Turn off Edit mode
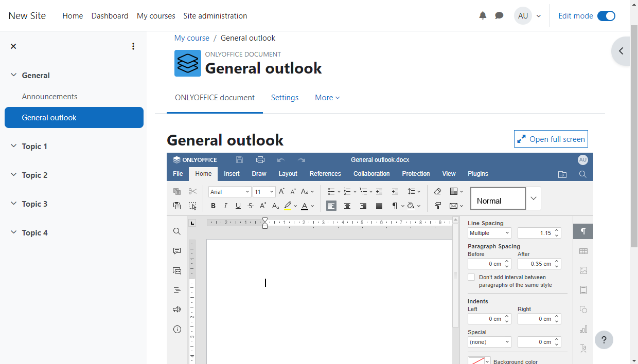The image size is (638, 364). pos(606,15)
